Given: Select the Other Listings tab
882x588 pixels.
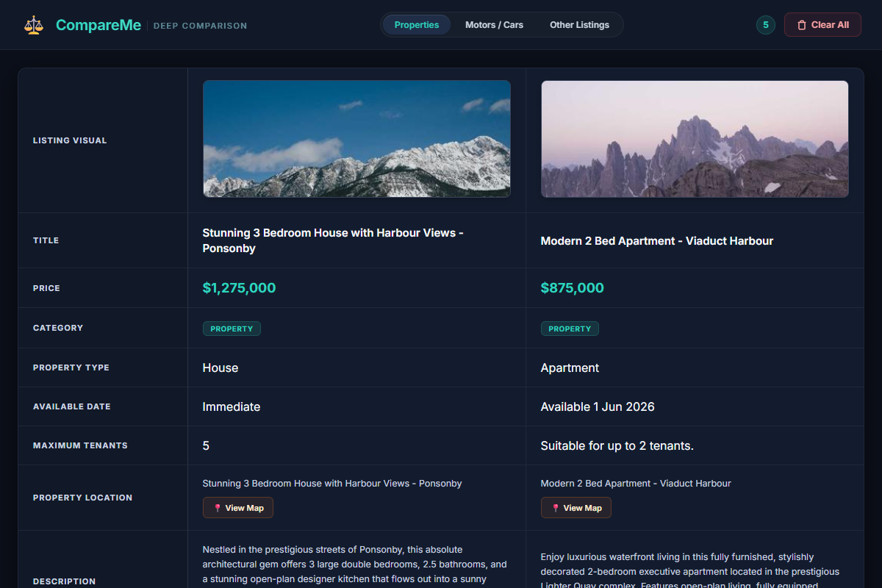Looking at the screenshot, I should click(579, 25).
